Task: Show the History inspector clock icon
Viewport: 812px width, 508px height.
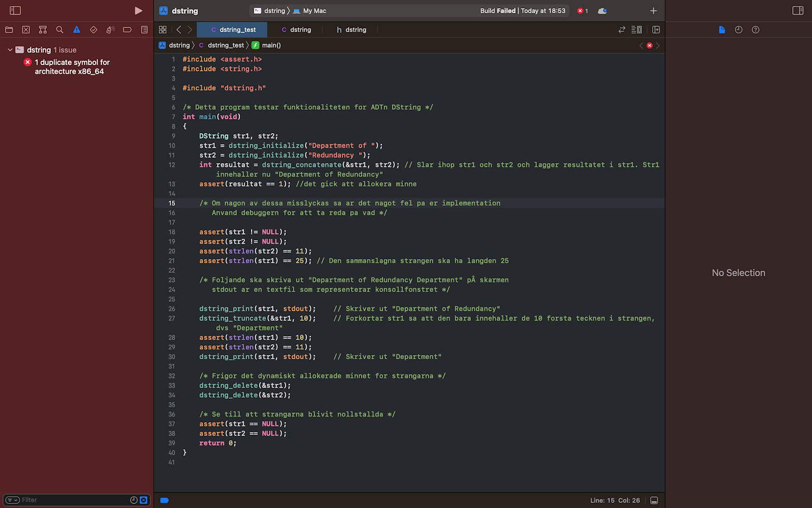Action: [738, 30]
